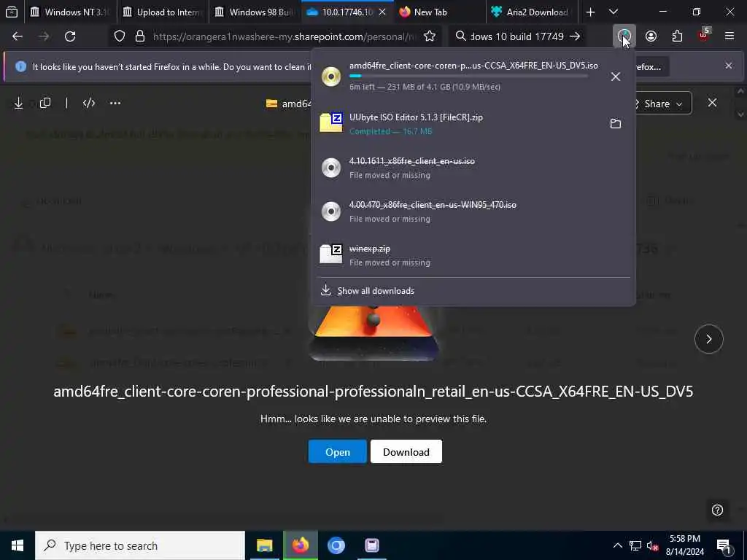This screenshot has height=560, width=747.
Task: Open notification center icon
Action: [x=724, y=545]
